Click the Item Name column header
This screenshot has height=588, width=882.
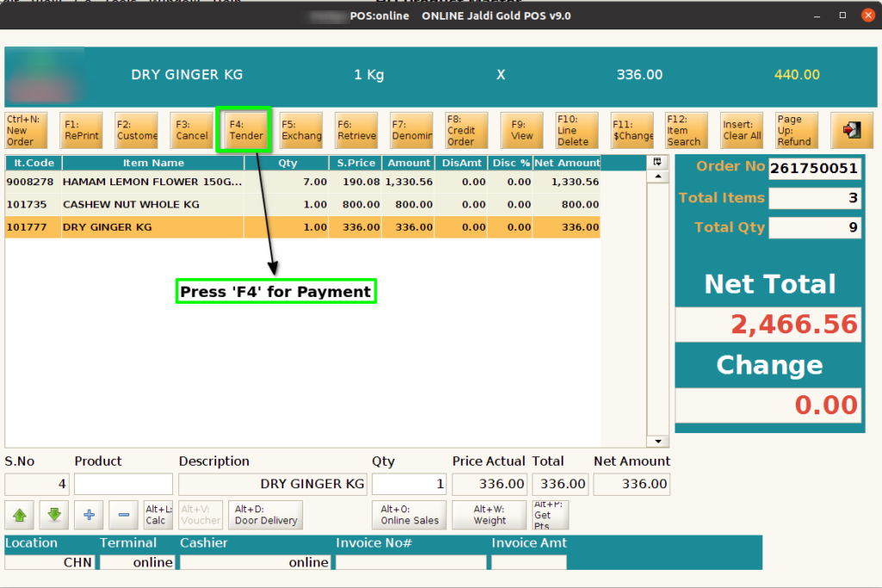[x=153, y=163]
